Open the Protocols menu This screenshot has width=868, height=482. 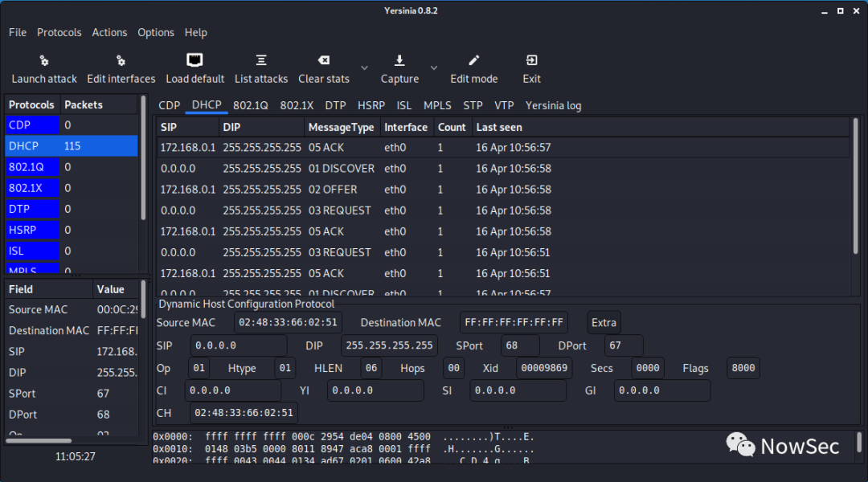pos(59,33)
